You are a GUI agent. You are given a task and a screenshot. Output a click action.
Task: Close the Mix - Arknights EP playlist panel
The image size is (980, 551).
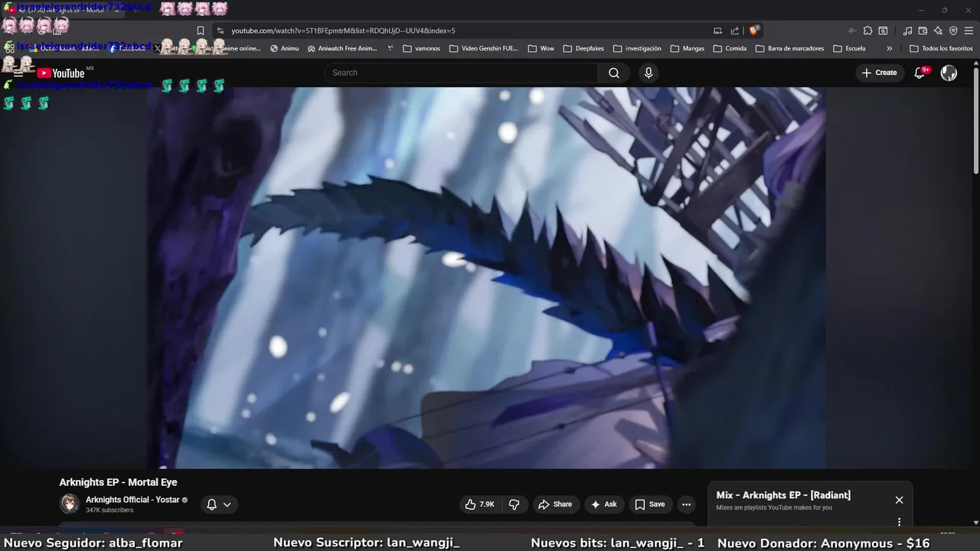point(899,500)
